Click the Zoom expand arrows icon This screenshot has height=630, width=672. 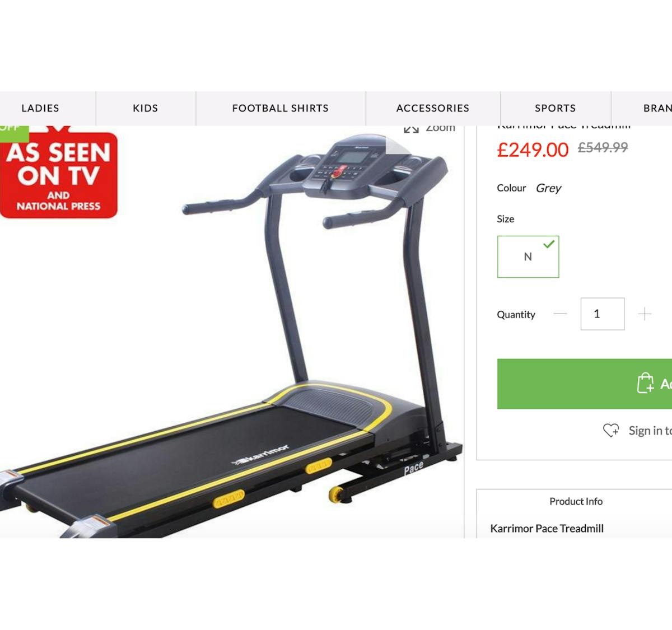[411, 129]
